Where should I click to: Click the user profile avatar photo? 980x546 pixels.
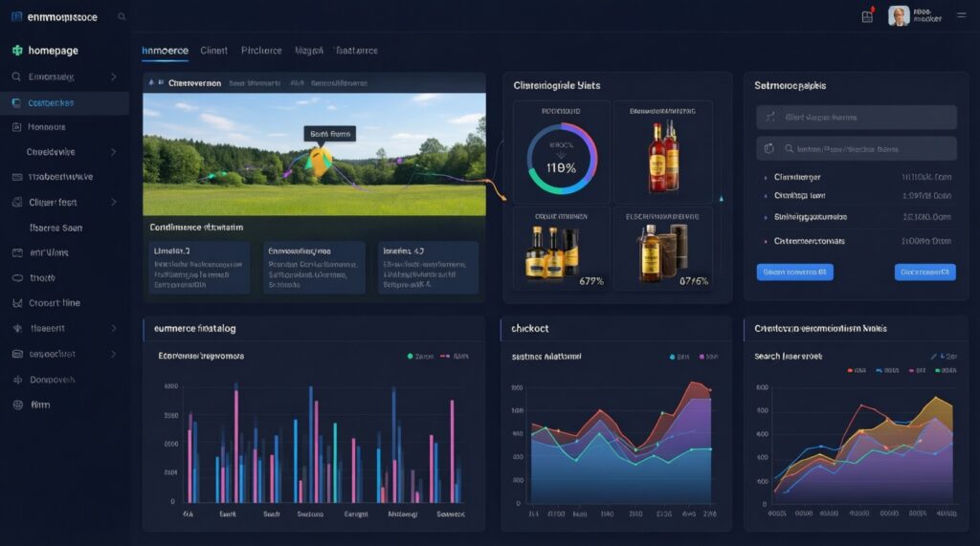pos(899,16)
